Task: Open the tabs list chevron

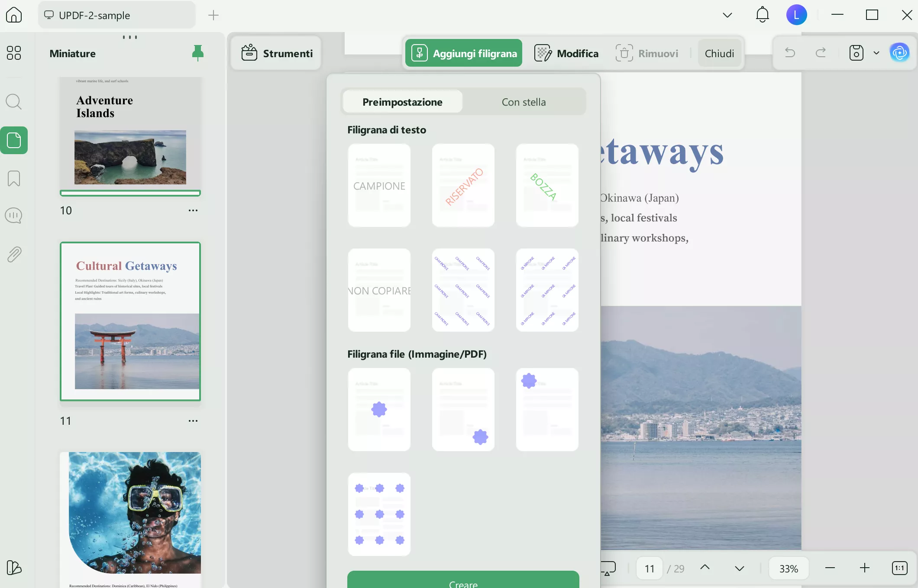Action: tap(727, 15)
